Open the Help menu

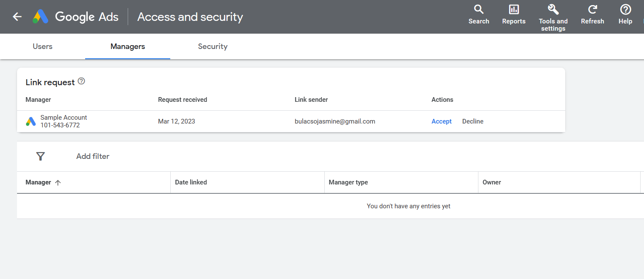[x=625, y=14]
